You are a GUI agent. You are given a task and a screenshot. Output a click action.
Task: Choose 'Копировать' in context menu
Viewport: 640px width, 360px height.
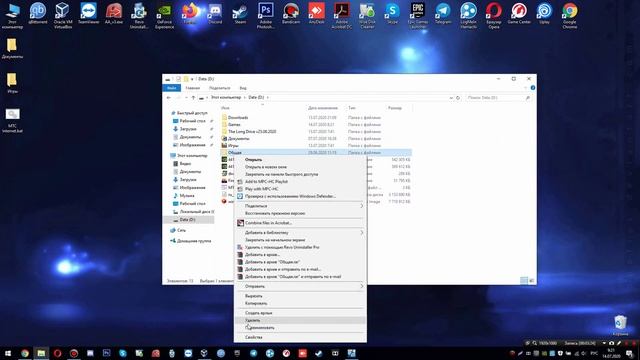[300, 303]
